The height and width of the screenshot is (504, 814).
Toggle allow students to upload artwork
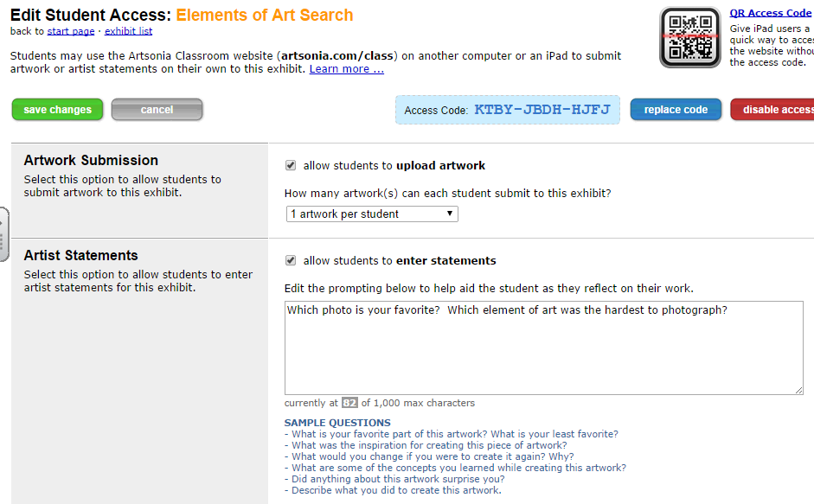click(291, 165)
